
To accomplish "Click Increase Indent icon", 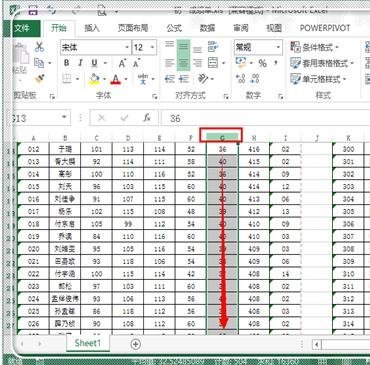I will pos(184,79).
